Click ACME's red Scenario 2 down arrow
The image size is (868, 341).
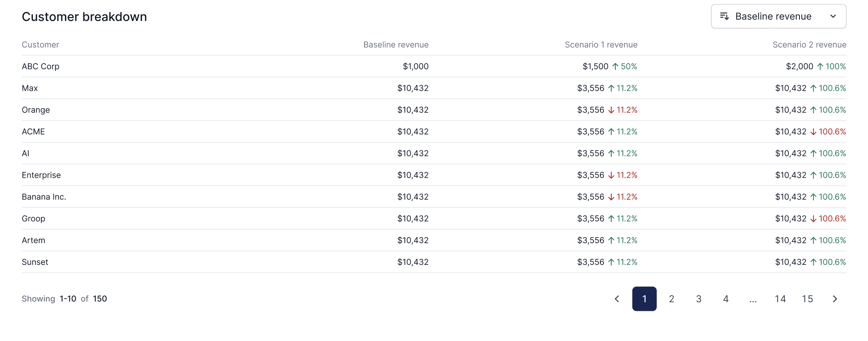click(813, 132)
